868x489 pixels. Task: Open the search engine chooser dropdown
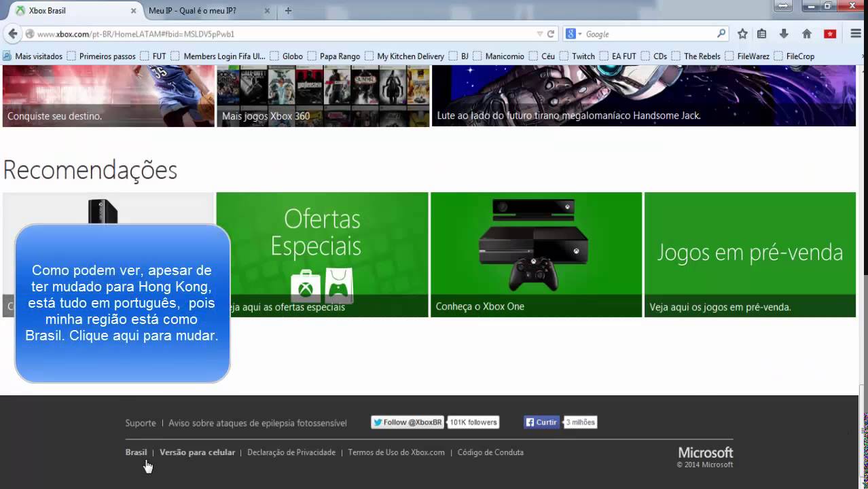[579, 34]
